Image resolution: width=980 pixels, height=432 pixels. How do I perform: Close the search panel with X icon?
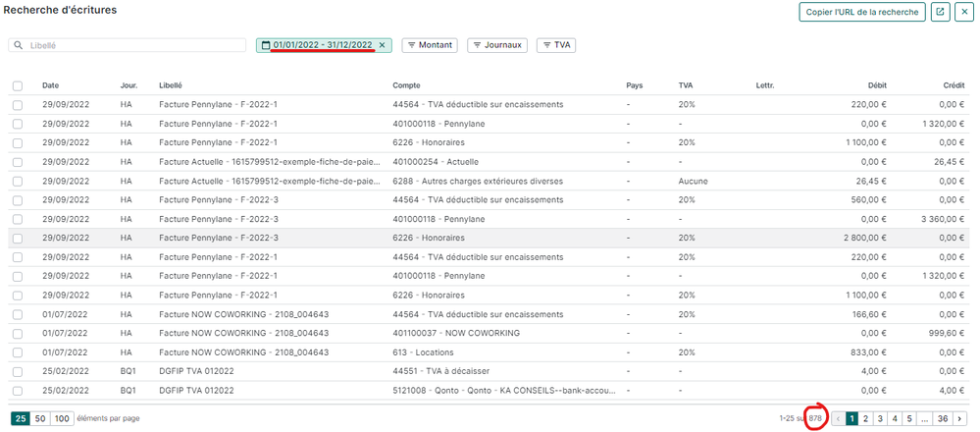(964, 12)
